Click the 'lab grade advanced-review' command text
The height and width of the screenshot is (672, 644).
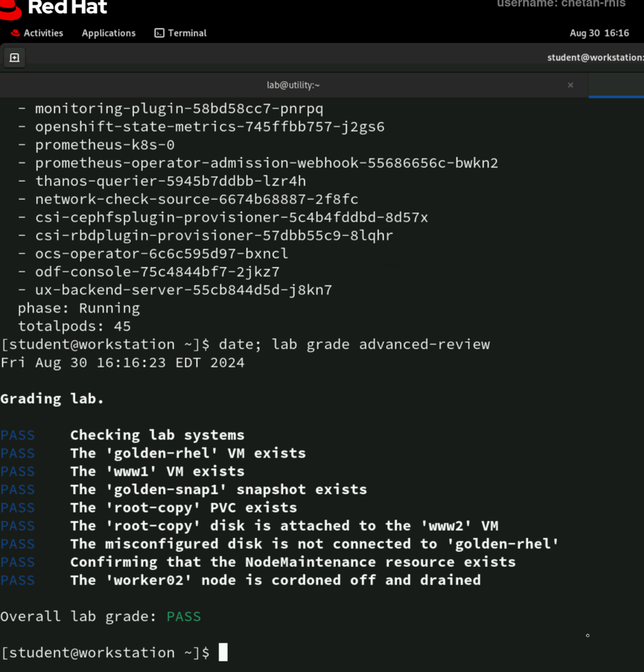click(380, 344)
